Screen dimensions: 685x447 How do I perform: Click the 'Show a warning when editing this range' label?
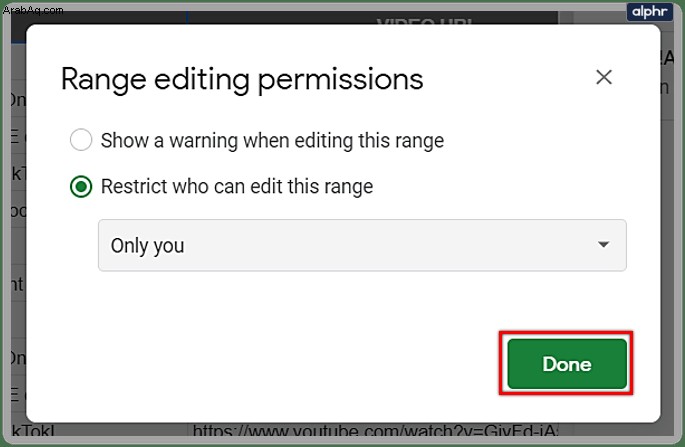[x=272, y=141]
